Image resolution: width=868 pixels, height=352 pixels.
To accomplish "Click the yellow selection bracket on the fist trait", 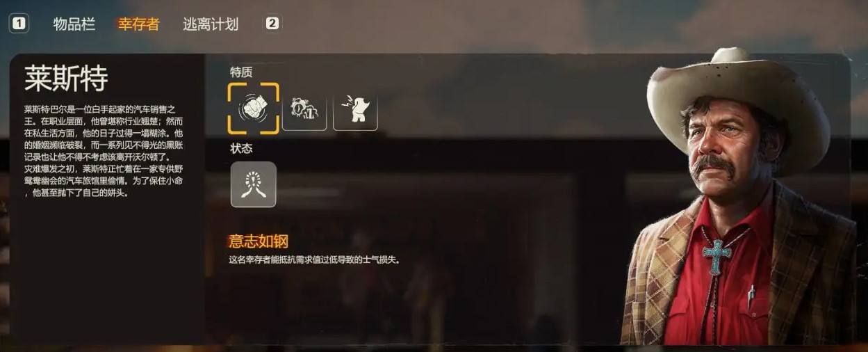I will (x=254, y=109).
